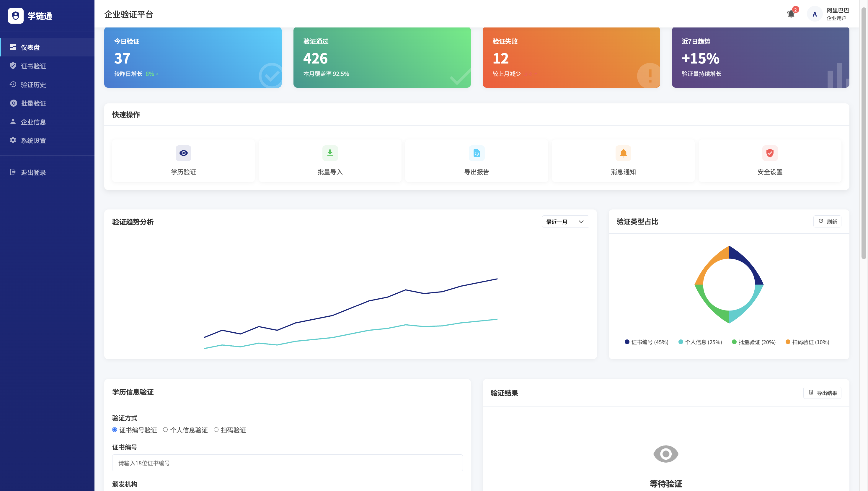
Task: Click 扫码验证 (10%) legend dot
Action: click(788, 342)
